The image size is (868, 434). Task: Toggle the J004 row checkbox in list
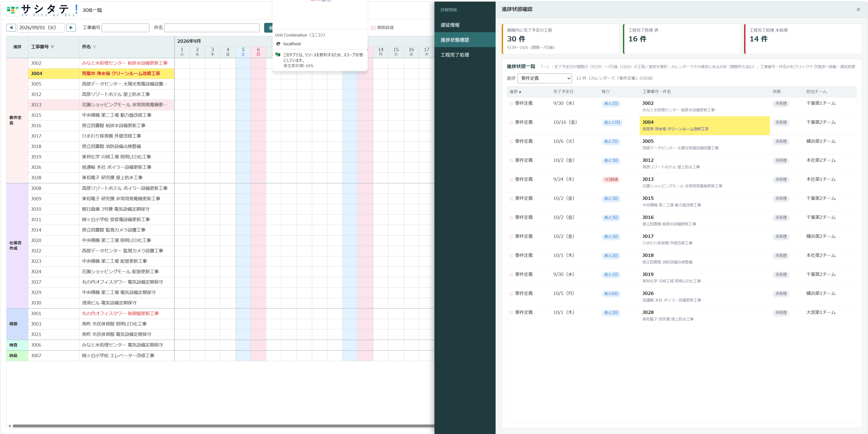pos(511,122)
